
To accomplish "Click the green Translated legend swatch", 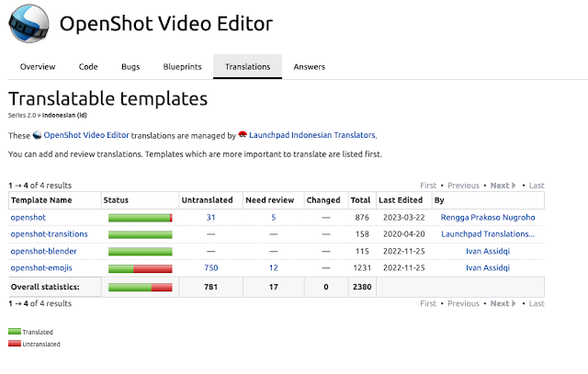I will tap(15, 332).
